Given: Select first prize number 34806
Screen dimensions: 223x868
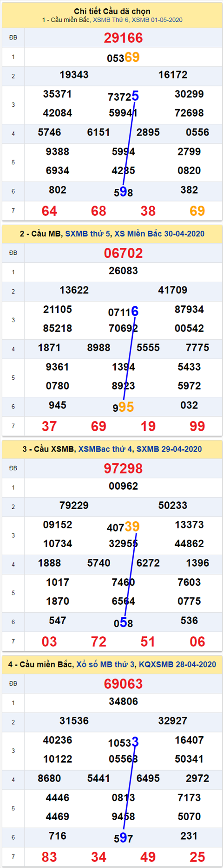Looking at the screenshot, I should click(123, 701).
